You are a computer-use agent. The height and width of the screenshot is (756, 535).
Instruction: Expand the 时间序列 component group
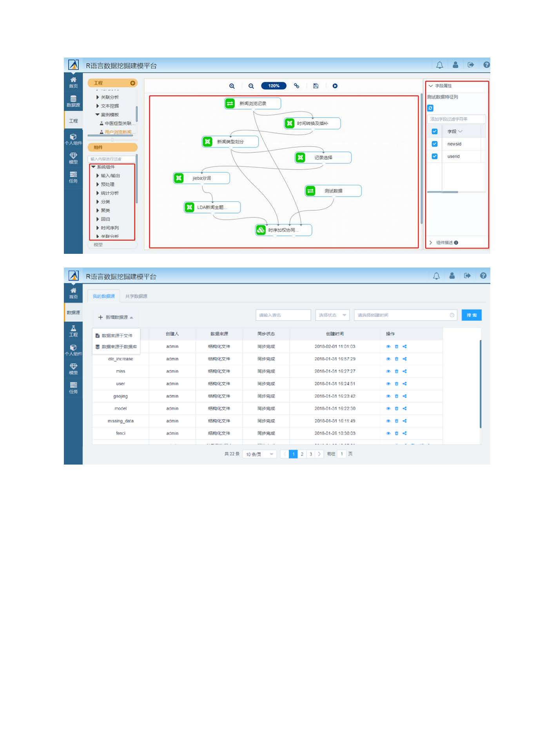(x=98, y=228)
